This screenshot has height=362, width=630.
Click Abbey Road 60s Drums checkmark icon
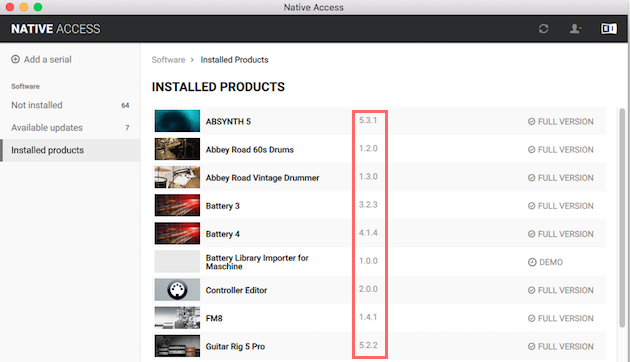[531, 150]
